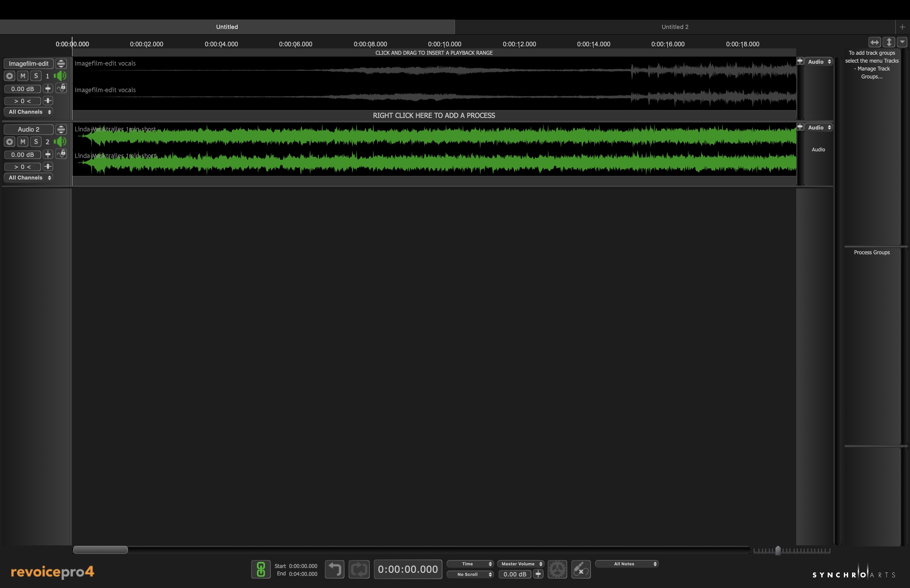Click the 0:00:16.000 mark on timeline ruler
The height and width of the screenshot is (588, 910).
click(x=668, y=44)
